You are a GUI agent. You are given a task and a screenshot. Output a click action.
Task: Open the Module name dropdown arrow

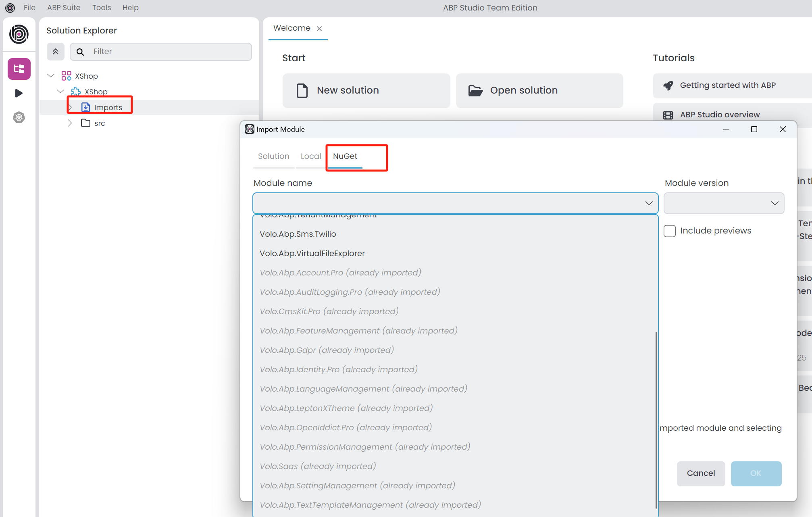click(x=649, y=203)
